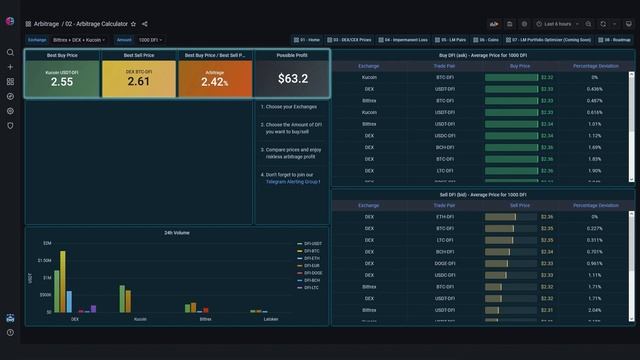640x360 pixels.
Task: Toggle the DFI-BCH series in the legend
Action: 312,280
